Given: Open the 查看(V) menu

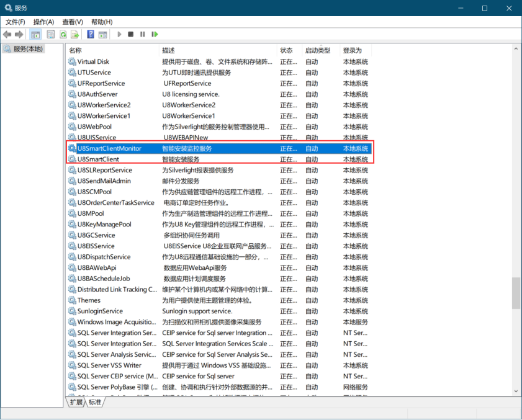Looking at the screenshot, I should click(73, 22).
